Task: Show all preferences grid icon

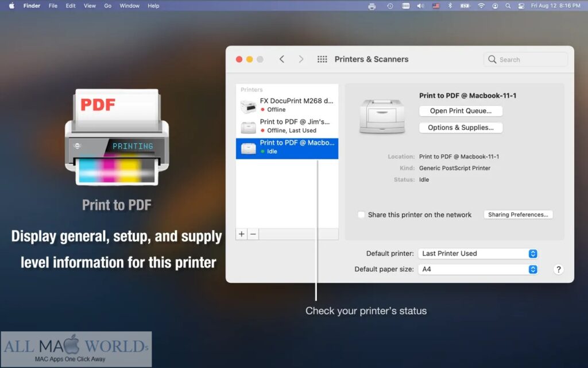Action: click(x=322, y=59)
